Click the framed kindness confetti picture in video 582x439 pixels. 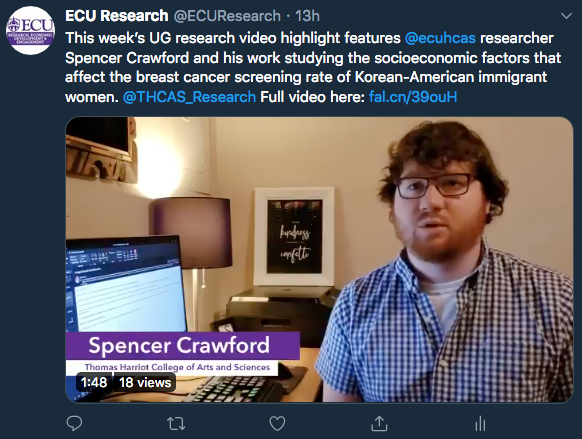point(294,236)
